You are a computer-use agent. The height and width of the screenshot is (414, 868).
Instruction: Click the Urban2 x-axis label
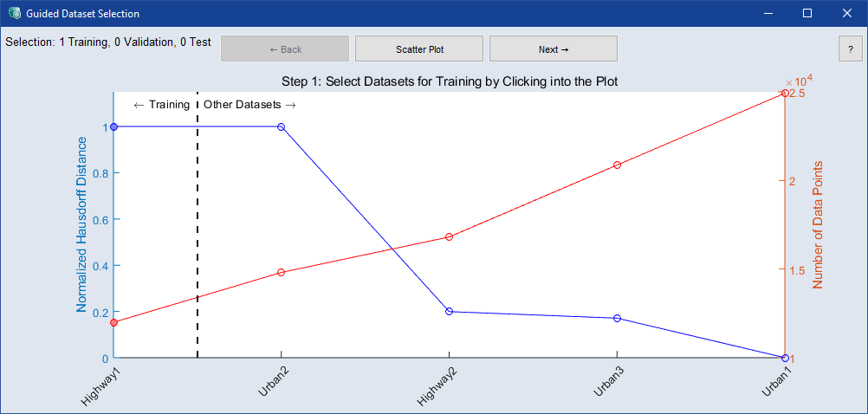tap(274, 379)
